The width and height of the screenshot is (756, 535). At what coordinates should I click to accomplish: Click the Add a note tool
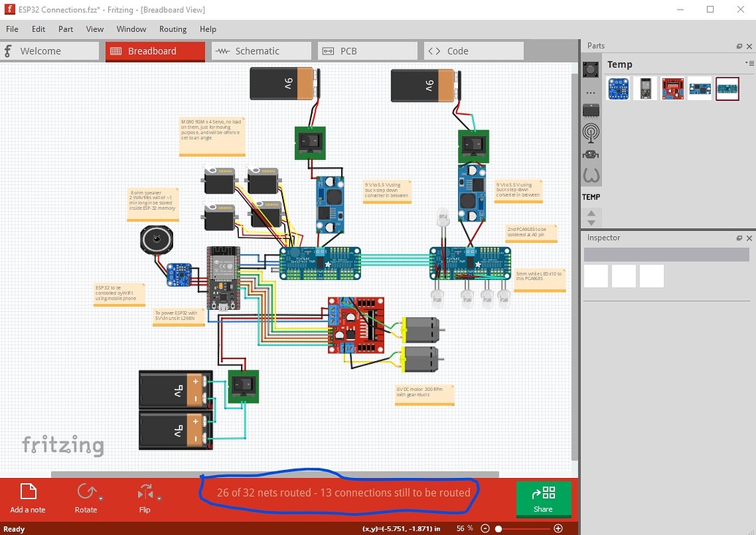[28, 498]
